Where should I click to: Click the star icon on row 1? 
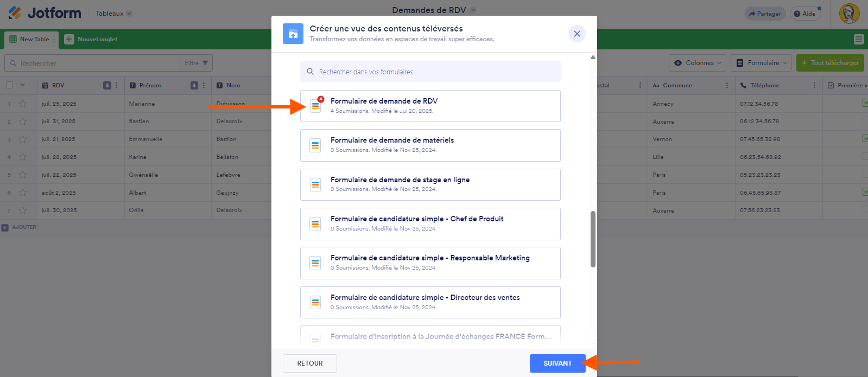coord(23,104)
